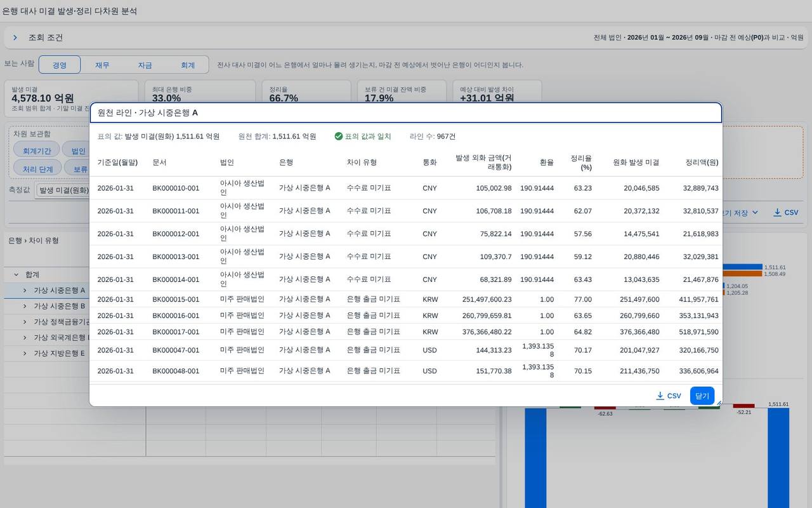The width and height of the screenshot is (812, 508).
Task: Click the 표의 값과 일치 match indicator
Action: (x=363, y=137)
